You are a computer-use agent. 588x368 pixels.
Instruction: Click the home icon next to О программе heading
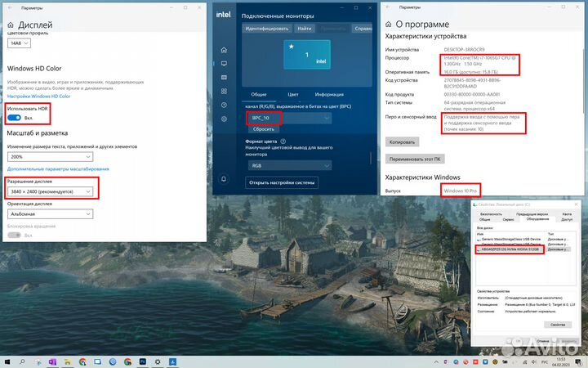tap(388, 25)
